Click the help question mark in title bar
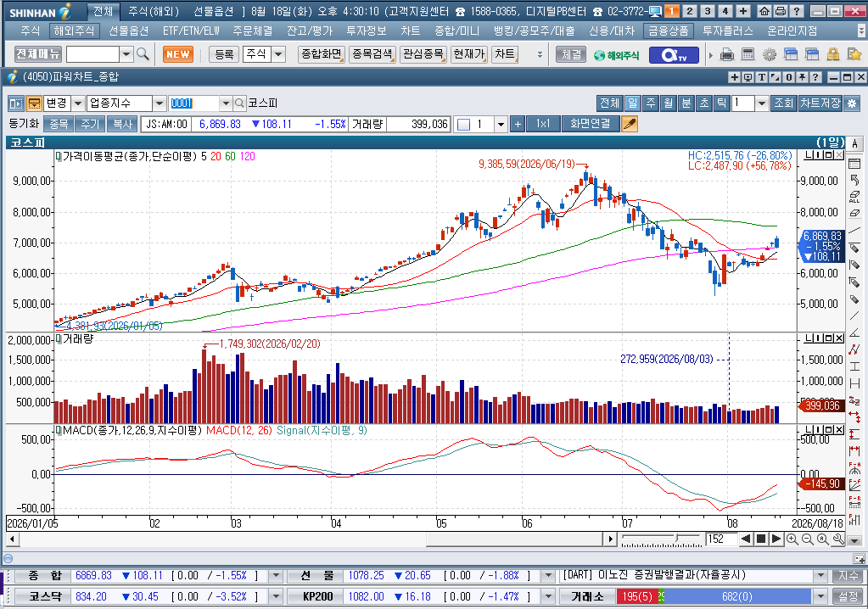This screenshot has height=609, width=868. (x=797, y=11)
